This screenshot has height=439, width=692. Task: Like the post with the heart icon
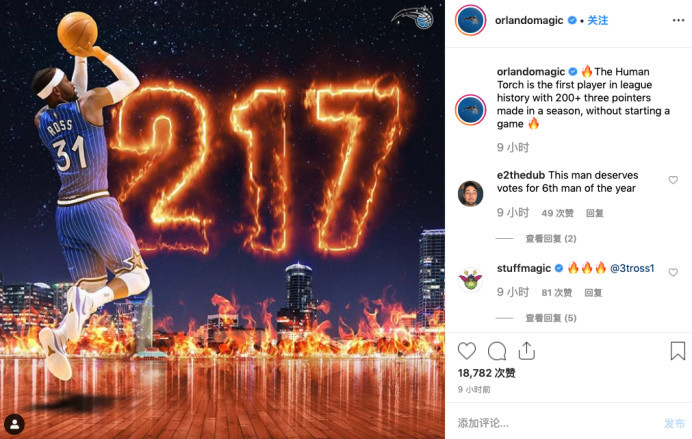tap(466, 351)
